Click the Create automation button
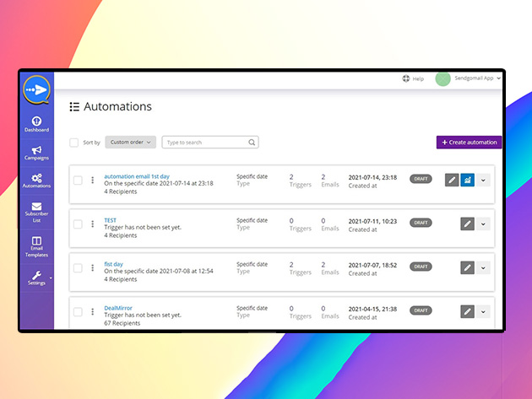Screen dimensions: 532x399 click(469, 143)
